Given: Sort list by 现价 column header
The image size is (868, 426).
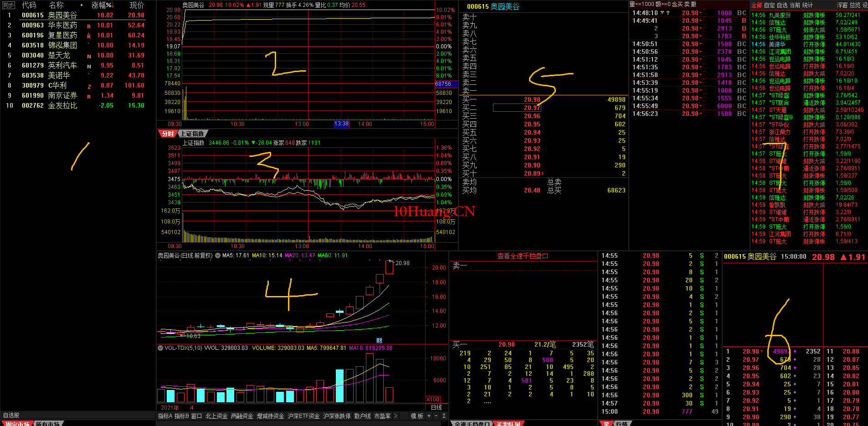Looking at the screenshot, I should (x=137, y=5).
